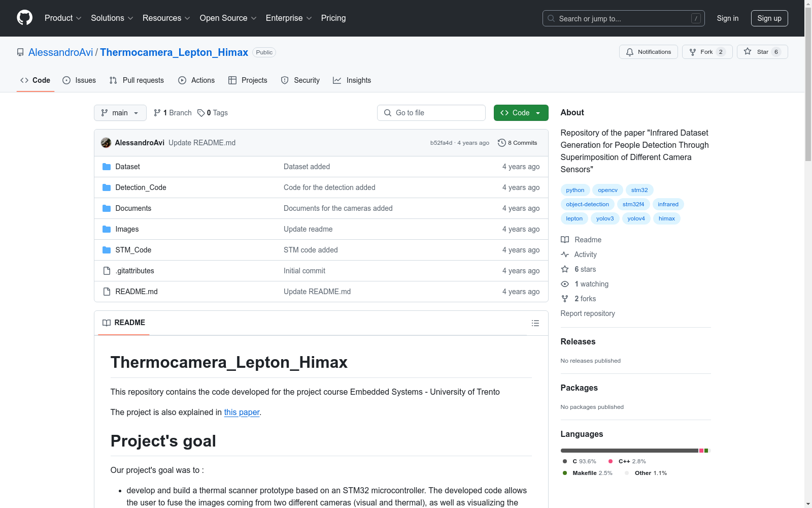Open the README.md file in the file list
This screenshot has height=508, width=812.
point(137,292)
